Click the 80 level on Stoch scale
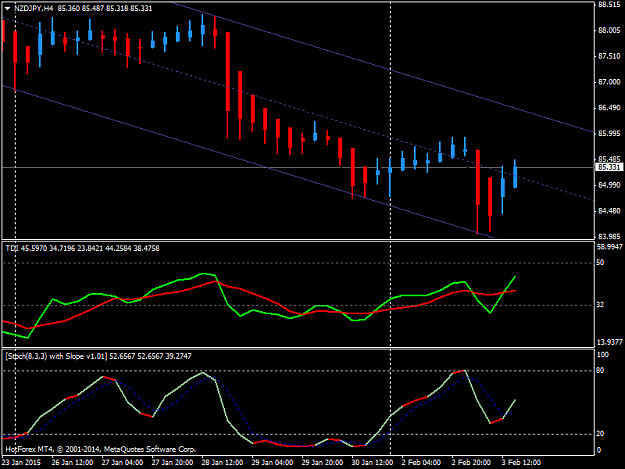Screen dimensions: 625x469 click(600, 370)
